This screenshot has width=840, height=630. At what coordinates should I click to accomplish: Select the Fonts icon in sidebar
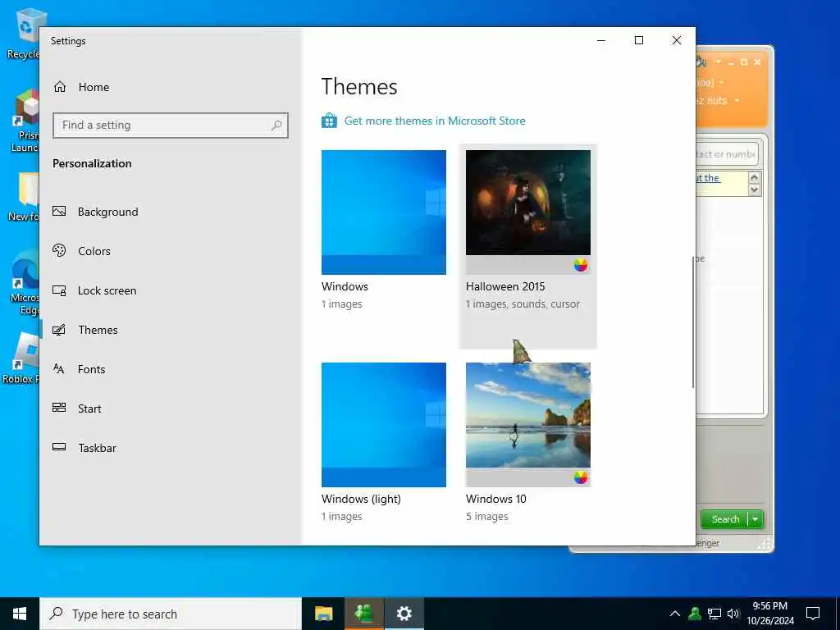pos(59,369)
